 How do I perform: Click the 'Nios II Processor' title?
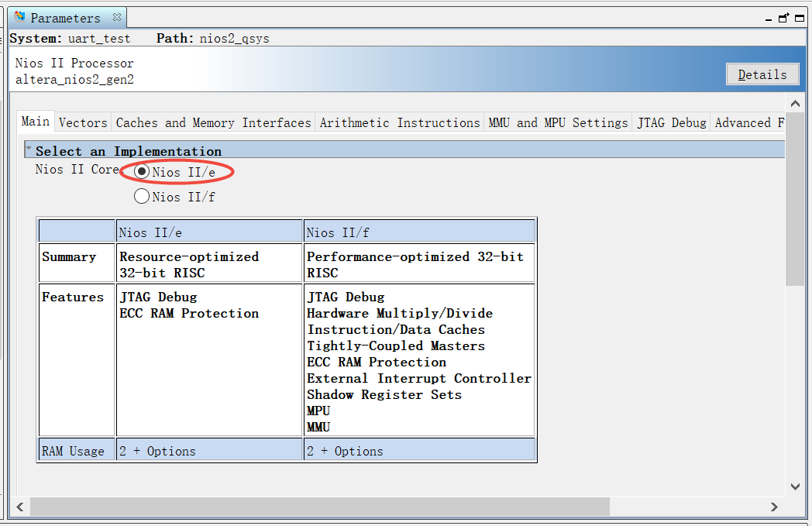click(74, 64)
